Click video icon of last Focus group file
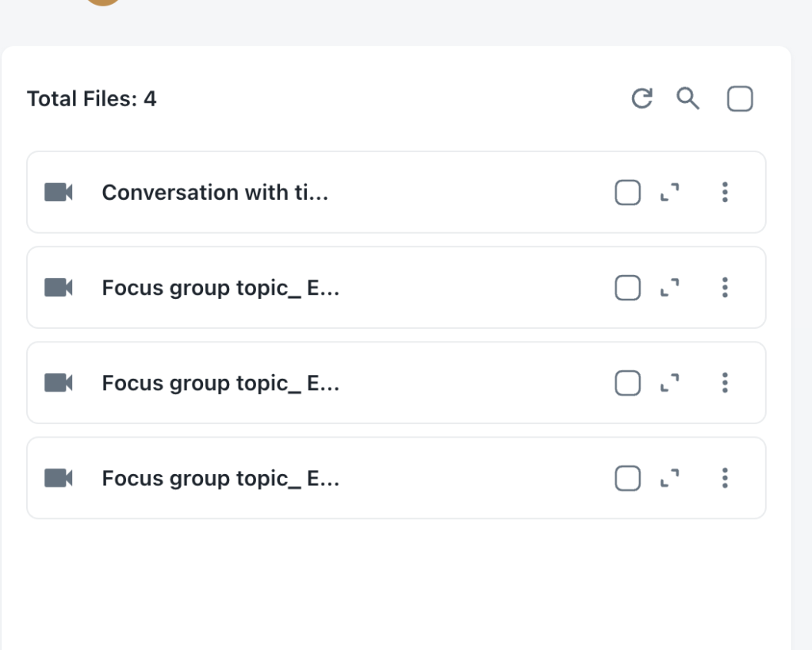The width and height of the screenshot is (812, 650). pyautogui.click(x=59, y=478)
